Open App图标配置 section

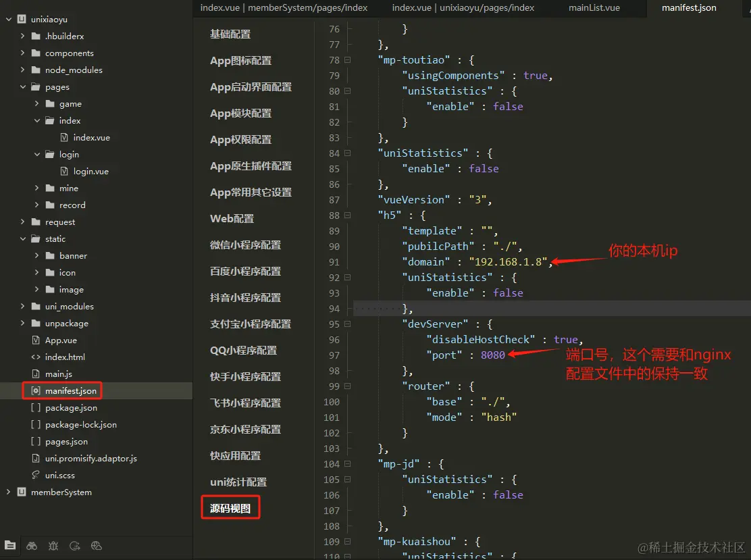click(241, 60)
